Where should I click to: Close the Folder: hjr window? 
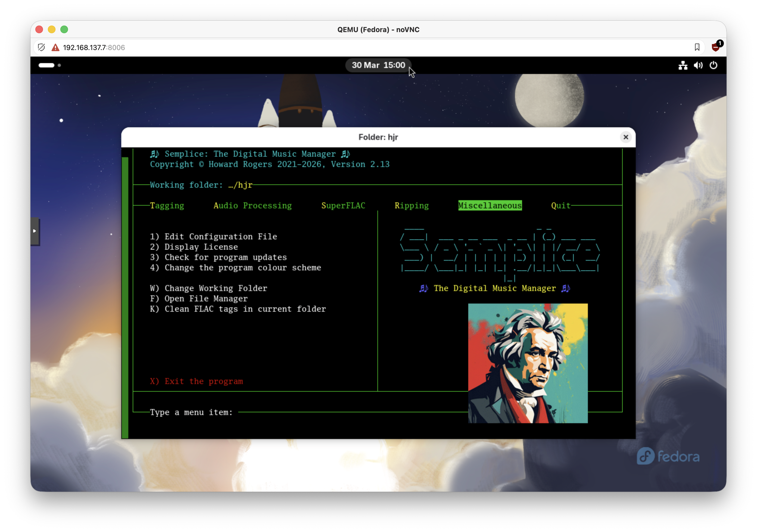point(625,137)
